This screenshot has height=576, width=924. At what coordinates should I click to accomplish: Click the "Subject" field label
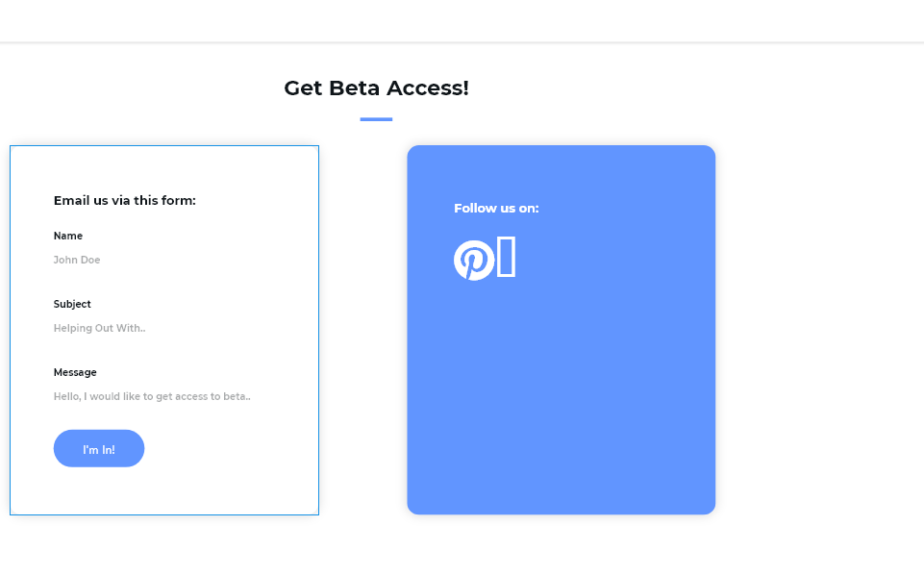coord(72,304)
